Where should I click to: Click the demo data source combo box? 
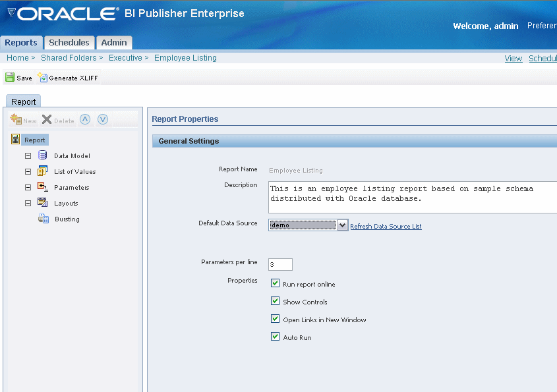308,225
